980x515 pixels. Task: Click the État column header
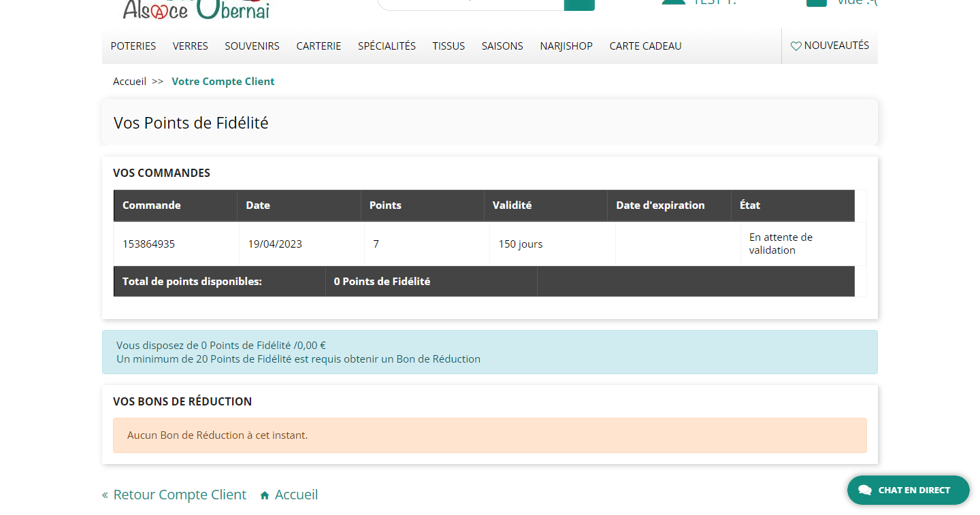(x=793, y=205)
